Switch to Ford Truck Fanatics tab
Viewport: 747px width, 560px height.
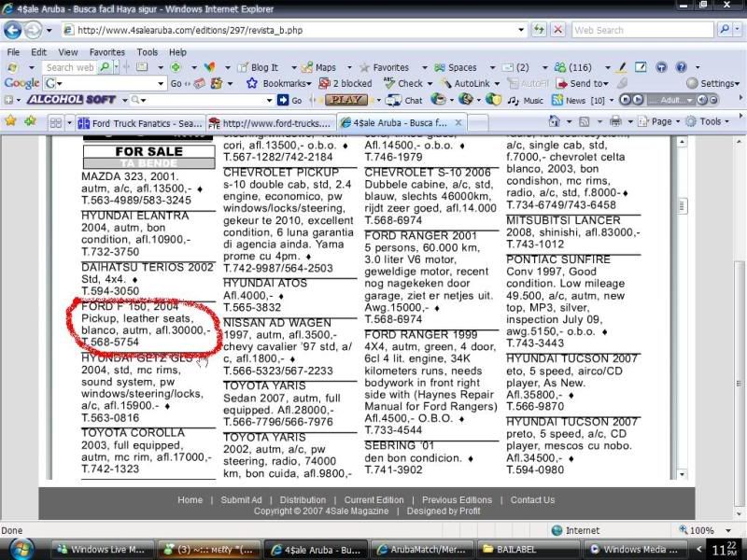[x=141, y=123]
